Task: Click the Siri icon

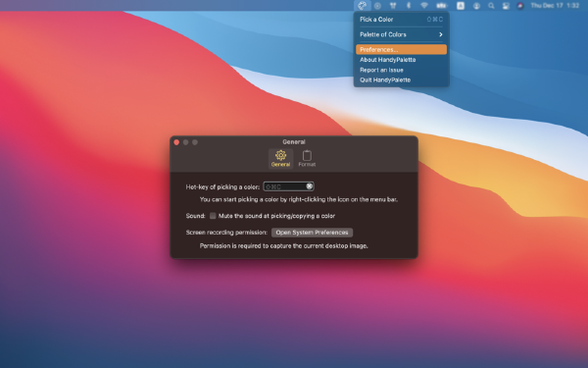Action: click(520, 6)
